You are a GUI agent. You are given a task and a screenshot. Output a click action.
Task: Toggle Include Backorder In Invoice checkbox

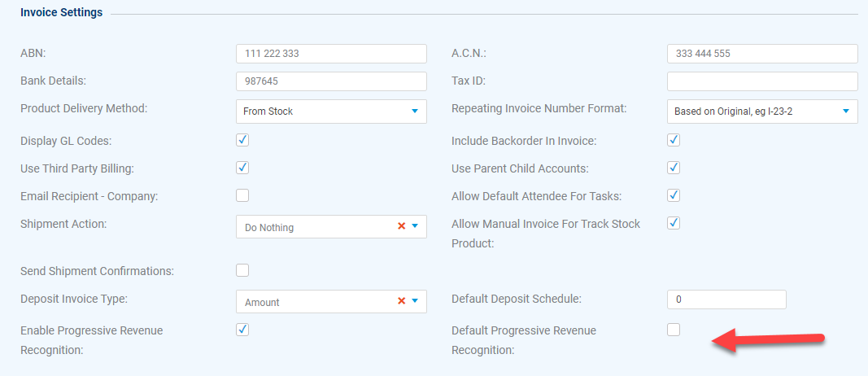click(673, 140)
